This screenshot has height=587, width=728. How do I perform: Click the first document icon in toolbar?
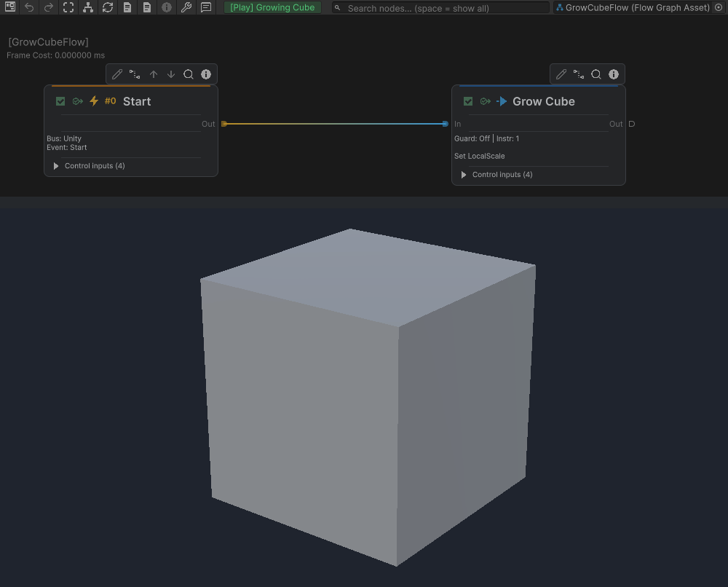(x=127, y=7)
